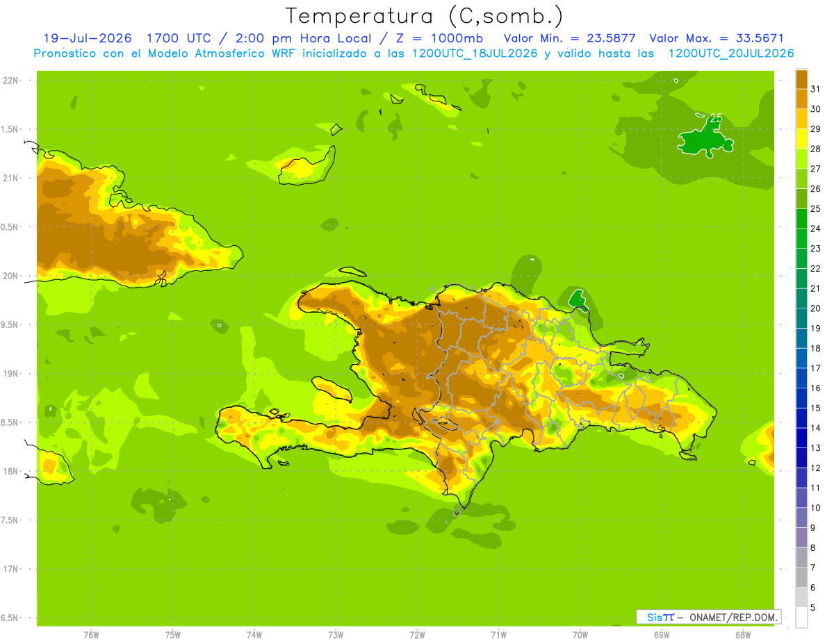Click the "68W" longitude label

pyautogui.click(x=743, y=635)
